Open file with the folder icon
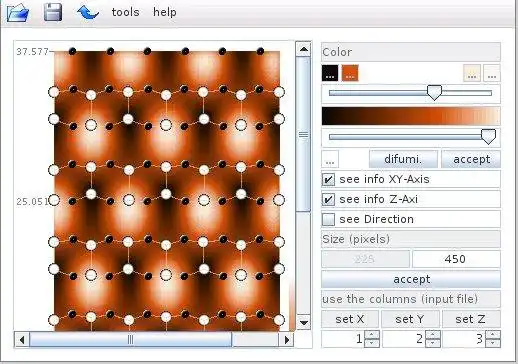This screenshot has width=518, height=364. (18, 12)
